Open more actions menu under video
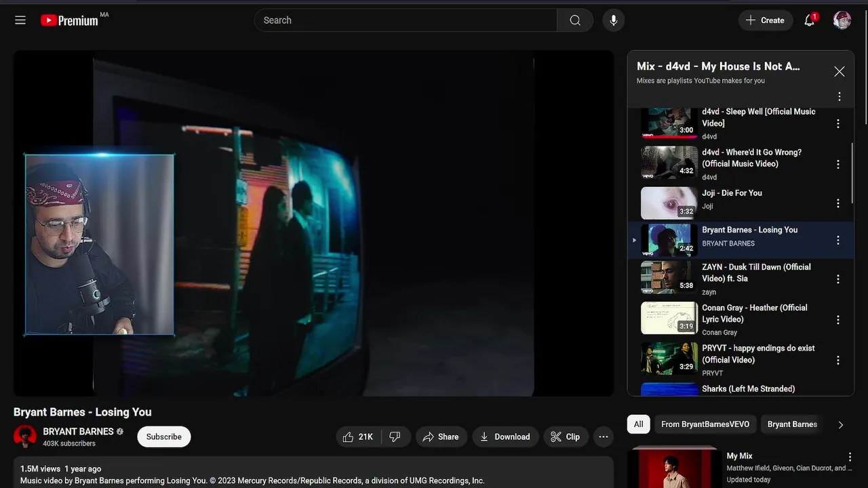This screenshot has width=868, height=488. click(x=604, y=437)
